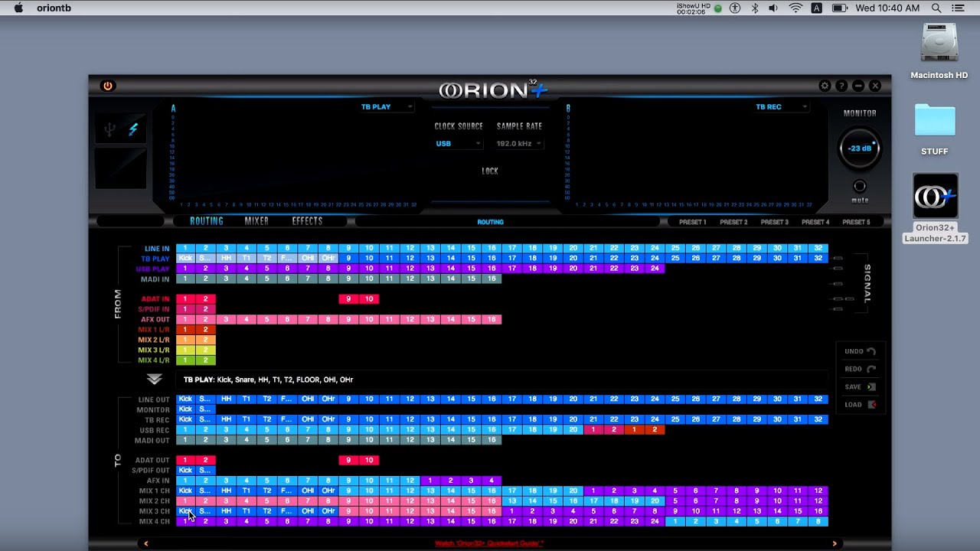
Task: Click the battery status icon
Action: [x=839, y=8]
